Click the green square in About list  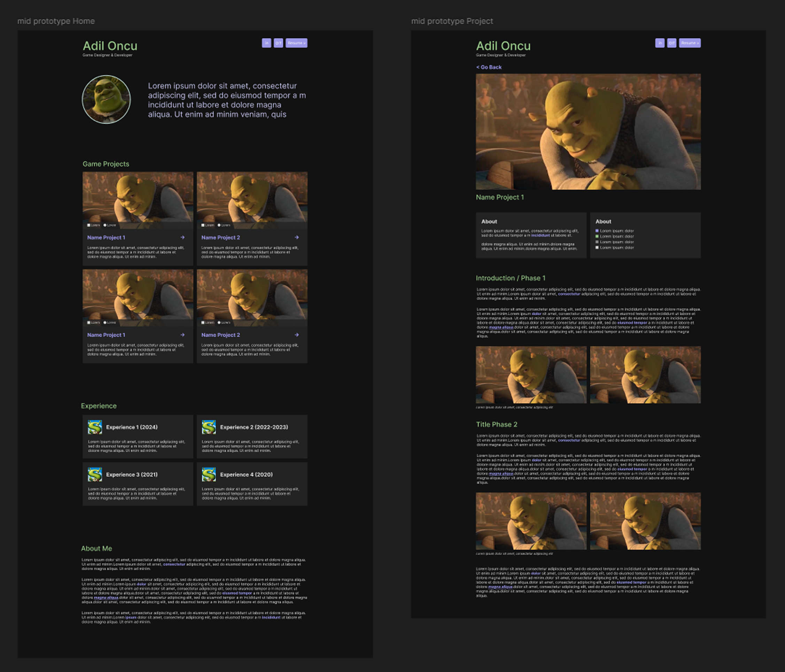click(597, 236)
